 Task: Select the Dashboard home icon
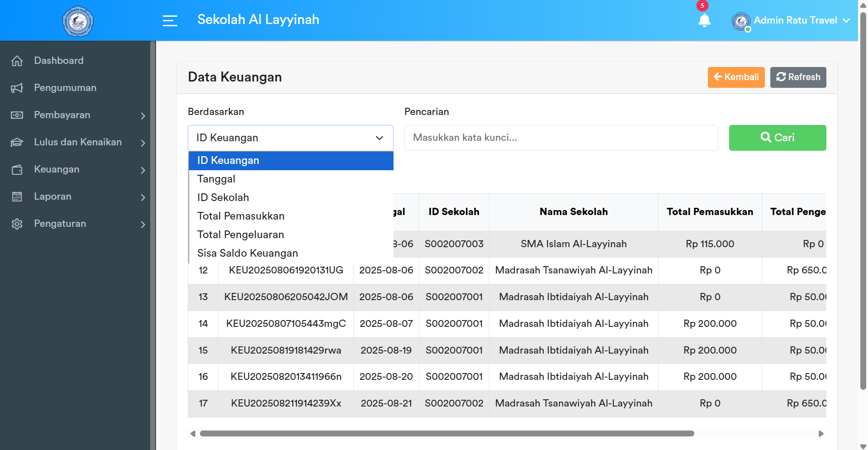click(x=17, y=60)
